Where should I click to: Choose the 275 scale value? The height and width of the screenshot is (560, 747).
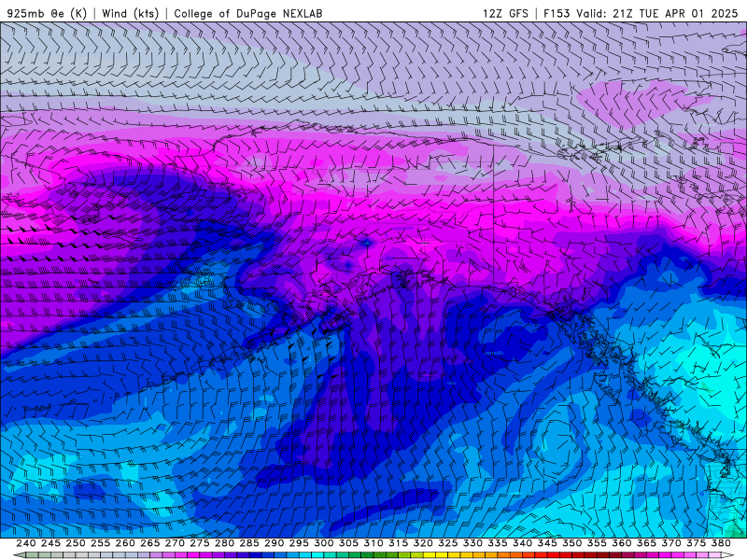pos(200,543)
